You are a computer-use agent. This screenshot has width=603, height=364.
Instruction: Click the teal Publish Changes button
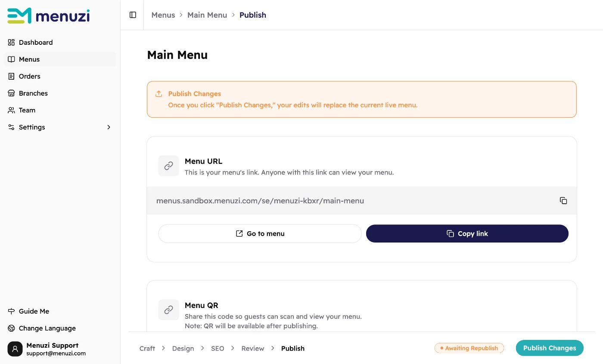click(x=550, y=348)
